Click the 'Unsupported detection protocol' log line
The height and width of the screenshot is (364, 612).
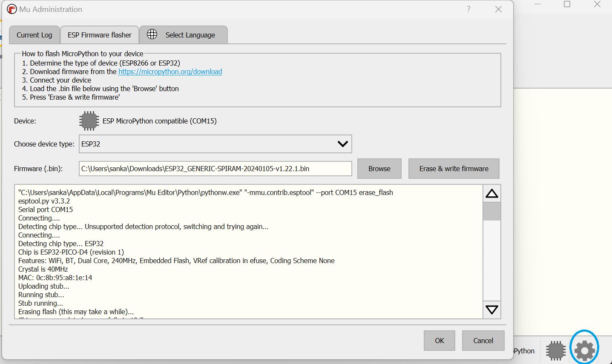144,226
